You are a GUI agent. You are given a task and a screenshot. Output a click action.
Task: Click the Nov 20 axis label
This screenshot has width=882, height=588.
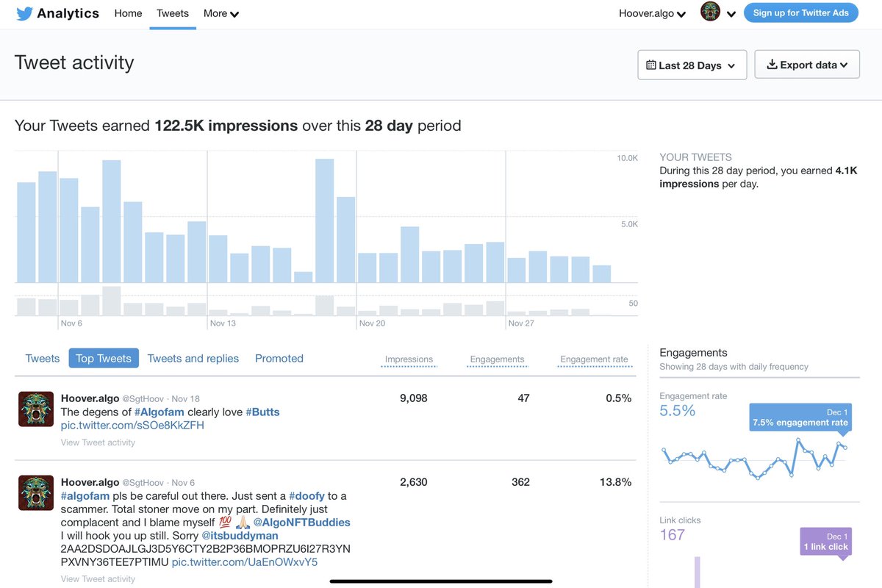(372, 323)
